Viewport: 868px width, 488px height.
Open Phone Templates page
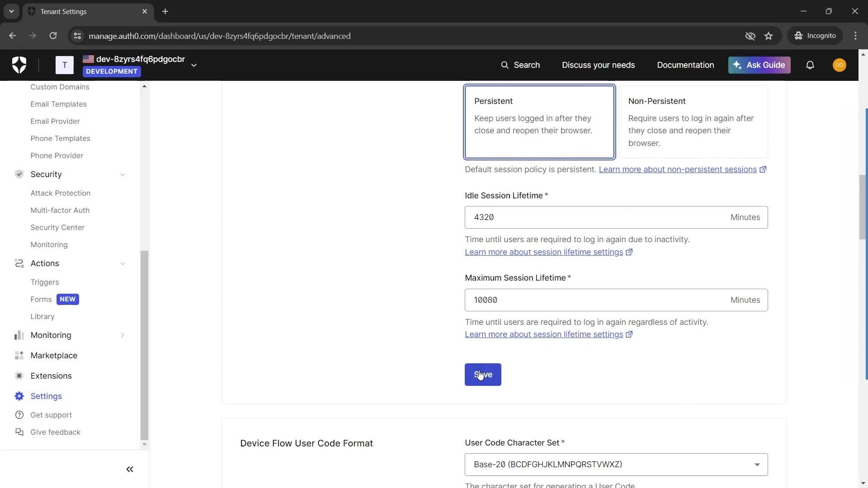[x=60, y=138]
